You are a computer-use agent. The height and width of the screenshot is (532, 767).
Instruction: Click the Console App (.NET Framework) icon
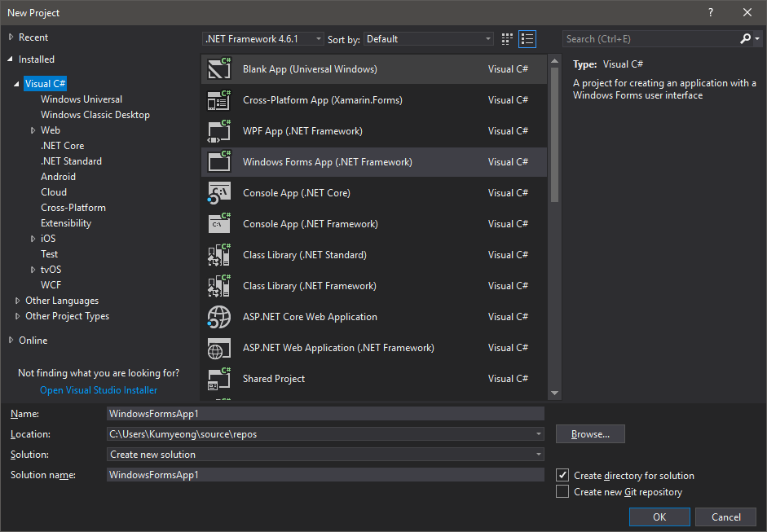(219, 224)
